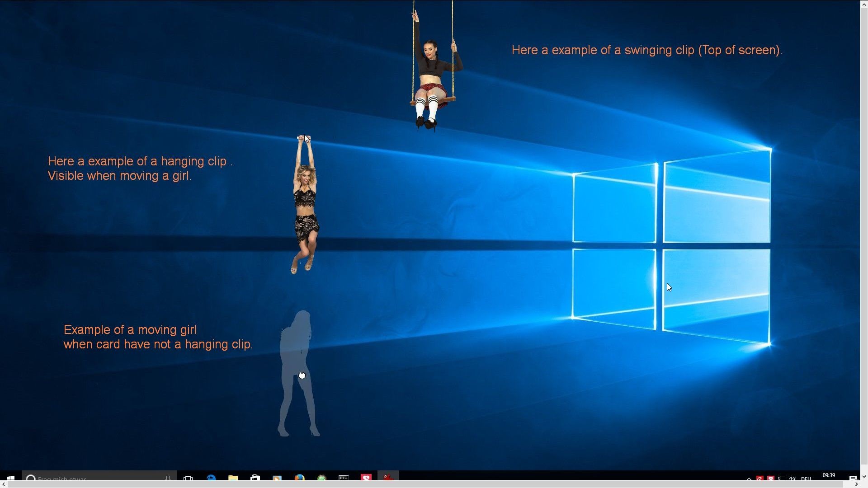Switch the DEU input language indicator
This screenshot has width=868, height=488.
coord(806,479)
